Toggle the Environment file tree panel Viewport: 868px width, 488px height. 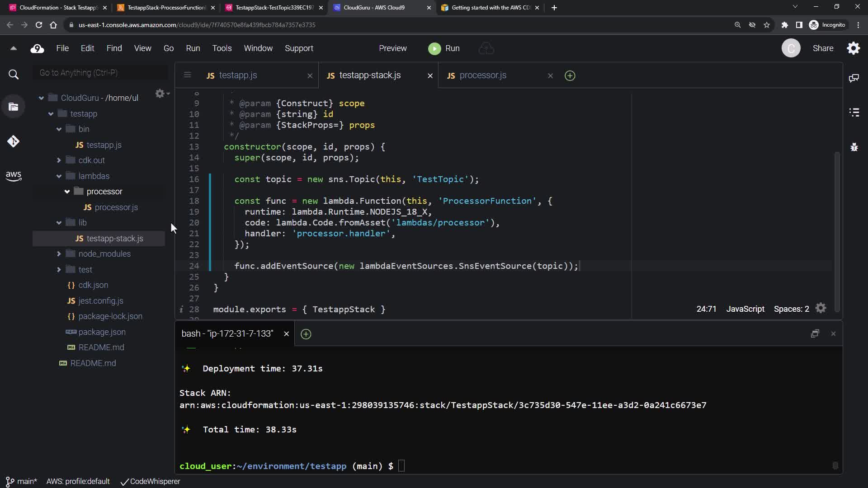point(13,107)
